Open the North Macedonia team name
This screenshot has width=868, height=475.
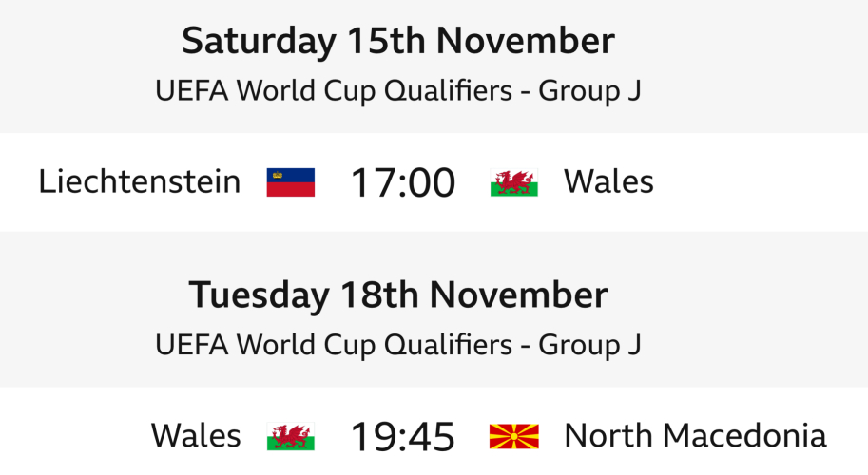[x=695, y=436]
